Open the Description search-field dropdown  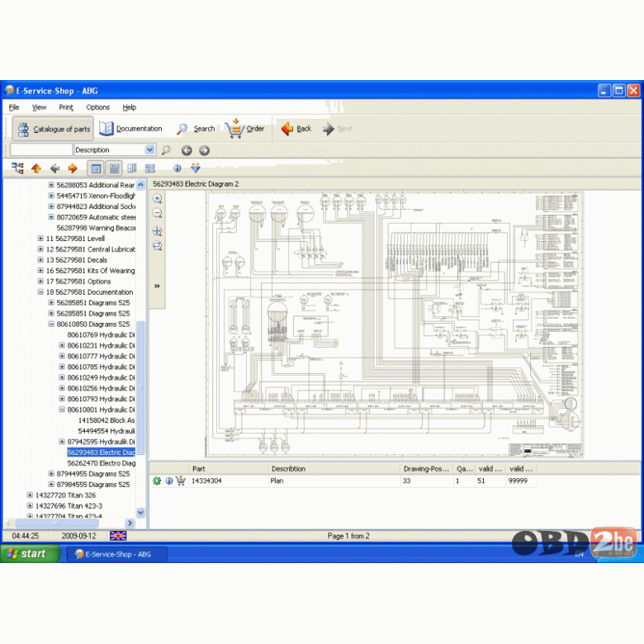coord(150,149)
